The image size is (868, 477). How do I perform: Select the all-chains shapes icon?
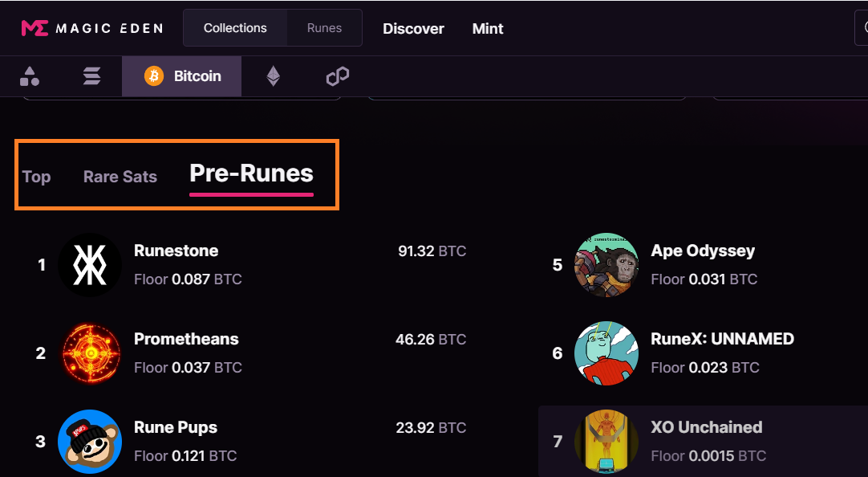tap(30, 76)
